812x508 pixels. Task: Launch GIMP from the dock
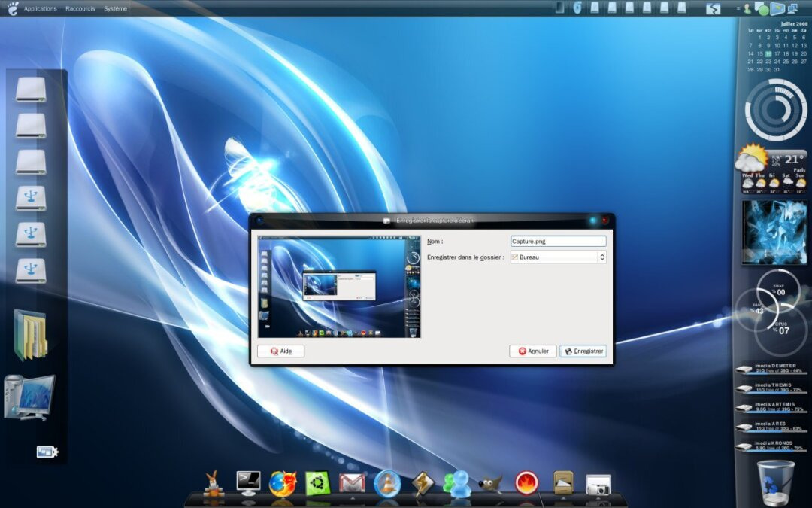(x=490, y=482)
